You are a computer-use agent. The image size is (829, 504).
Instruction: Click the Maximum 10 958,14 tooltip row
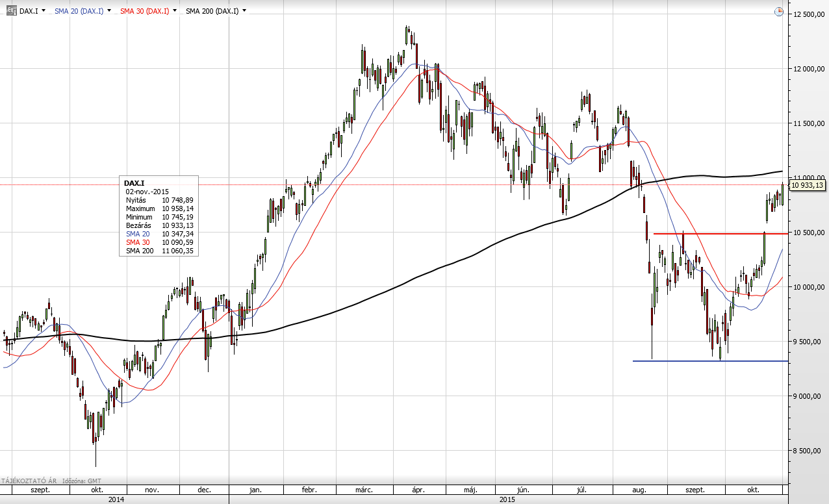coord(159,208)
